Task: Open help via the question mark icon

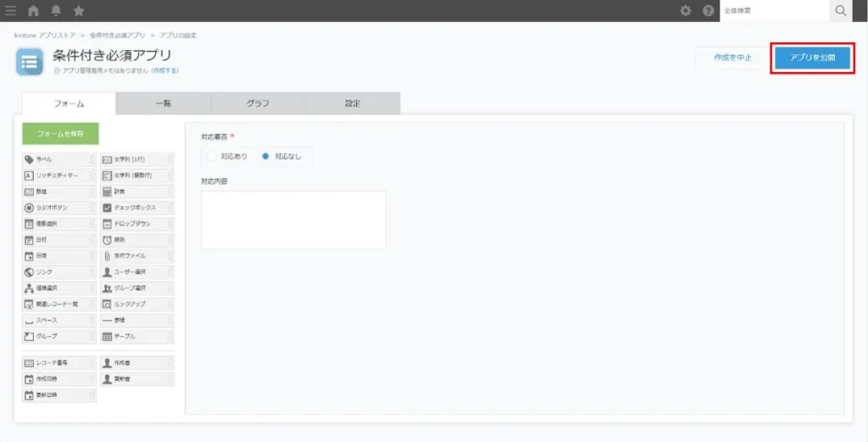Action: tap(708, 10)
